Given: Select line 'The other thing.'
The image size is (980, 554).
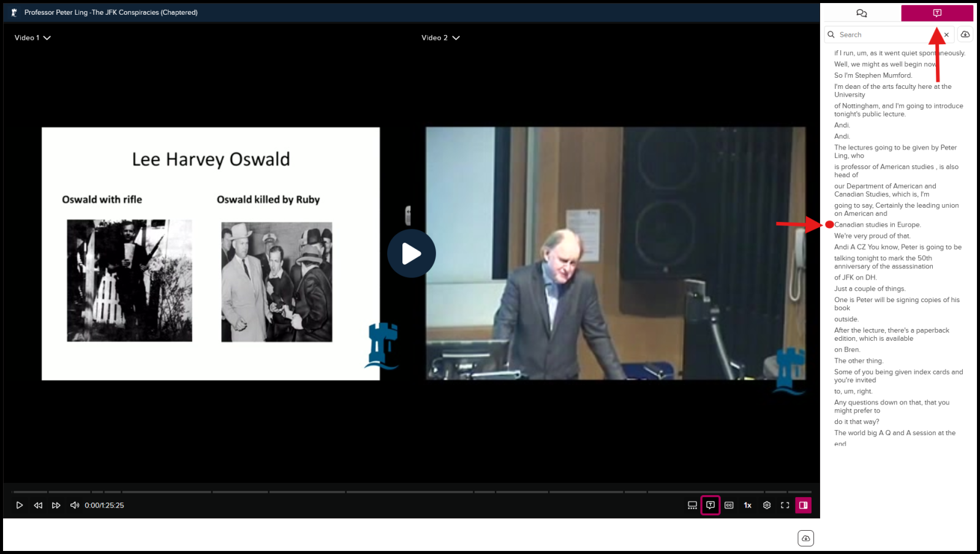Looking at the screenshot, I should pyautogui.click(x=859, y=361).
